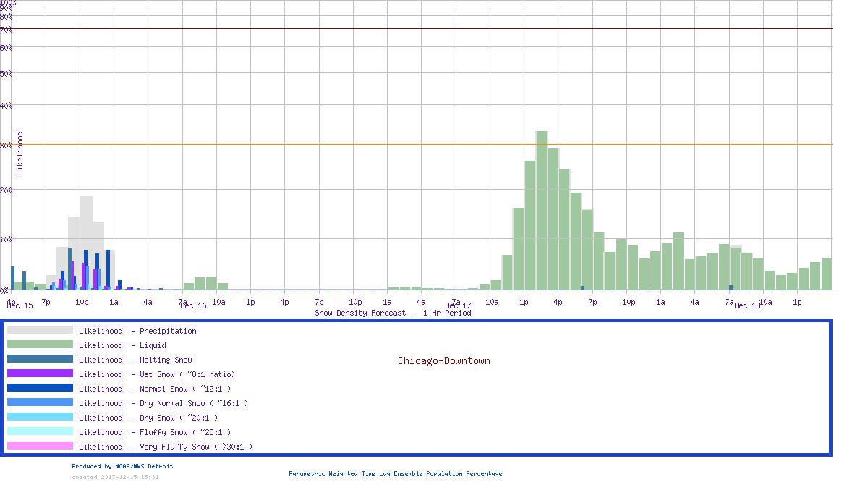Pick the Dry Snow (~20:1) legend swatch
This screenshot has height=485, width=868.
point(40,417)
